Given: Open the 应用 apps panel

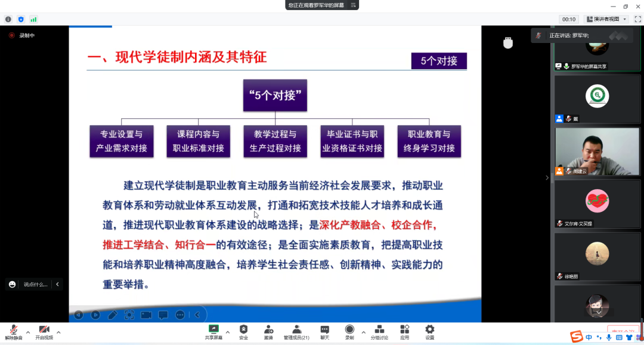Looking at the screenshot, I should [x=404, y=331].
